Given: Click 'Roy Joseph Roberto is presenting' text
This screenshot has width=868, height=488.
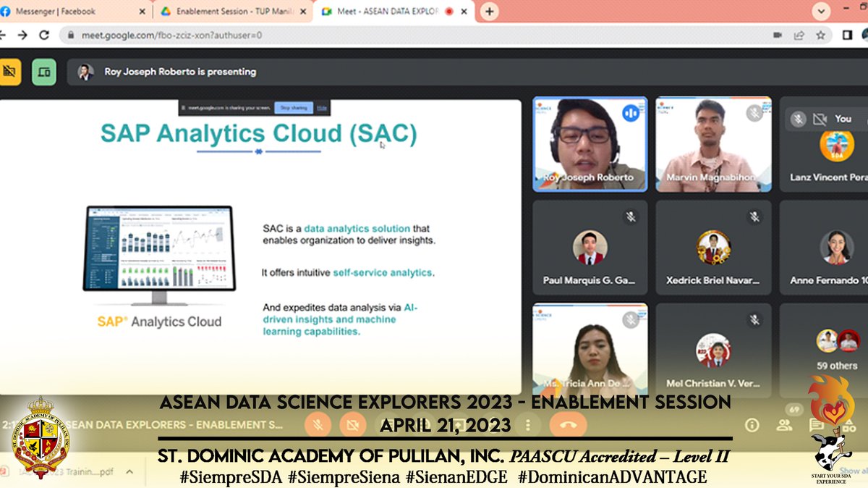Looking at the screenshot, I should pos(180,72).
